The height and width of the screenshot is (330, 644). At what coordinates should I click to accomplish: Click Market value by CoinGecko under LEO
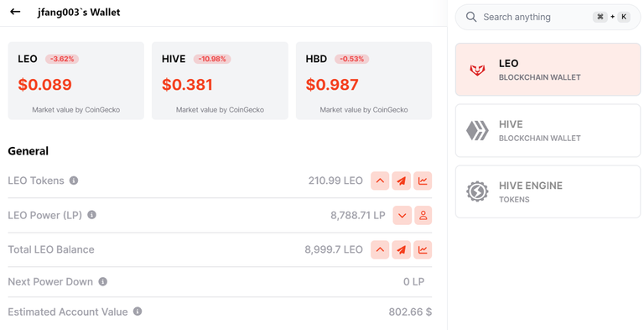click(x=76, y=110)
